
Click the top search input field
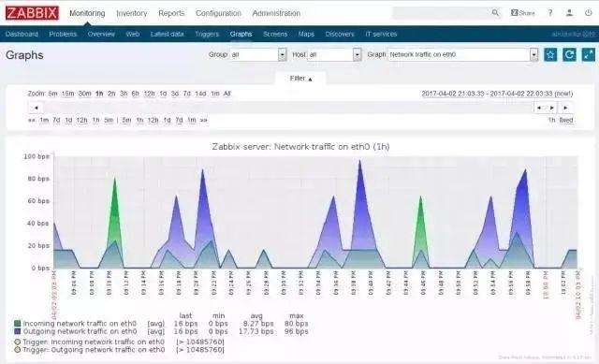point(442,13)
